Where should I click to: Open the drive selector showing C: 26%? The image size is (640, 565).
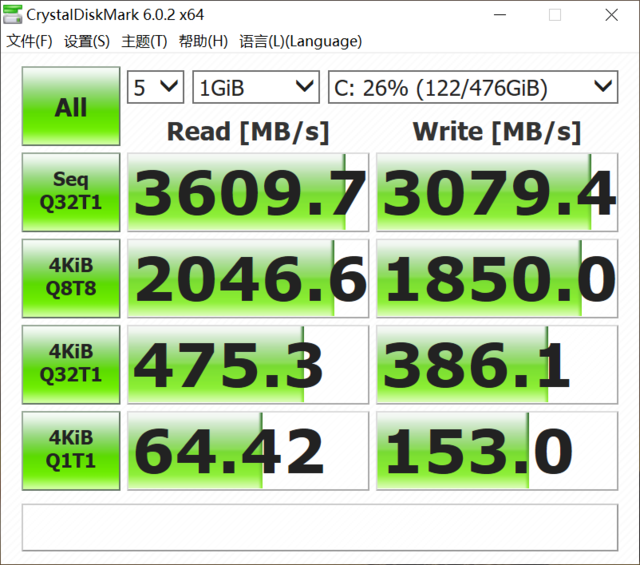pos(473,87)
